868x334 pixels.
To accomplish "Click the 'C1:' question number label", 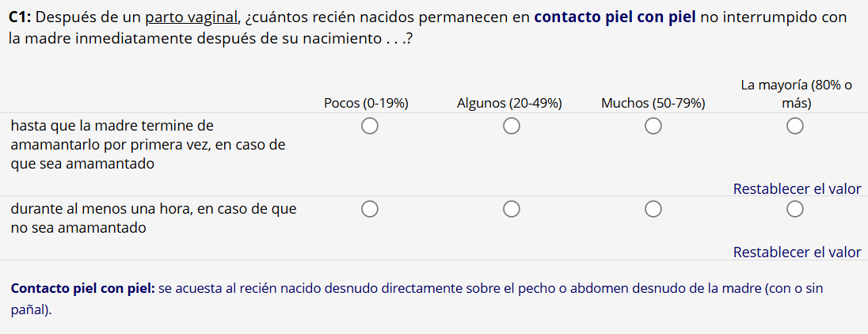I will click(21, 17).
